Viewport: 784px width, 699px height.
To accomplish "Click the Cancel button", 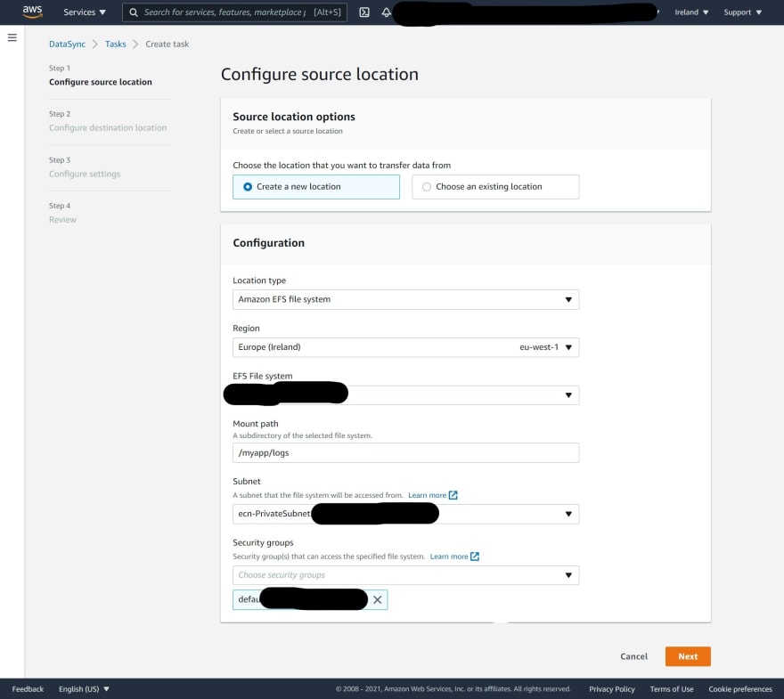I will coord(633,656).
